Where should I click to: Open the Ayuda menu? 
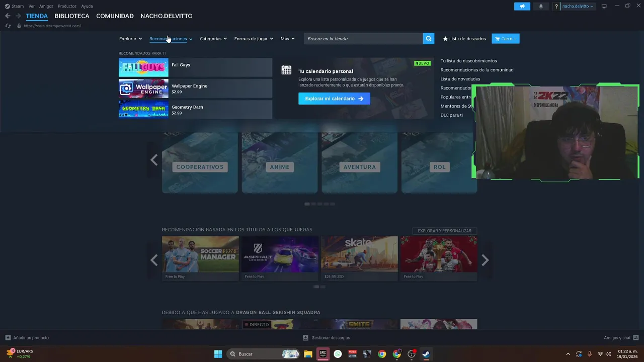pyautogui.click(x=87, y=7)
